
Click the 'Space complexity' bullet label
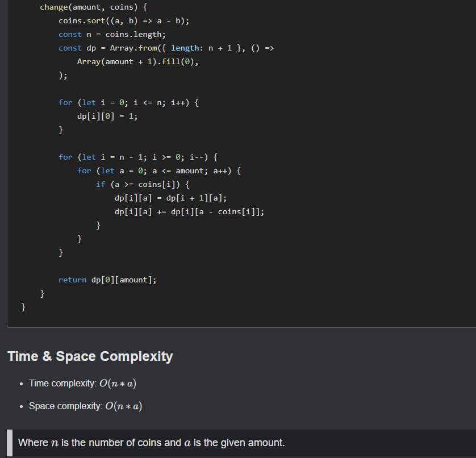click(x=65, y=406)
